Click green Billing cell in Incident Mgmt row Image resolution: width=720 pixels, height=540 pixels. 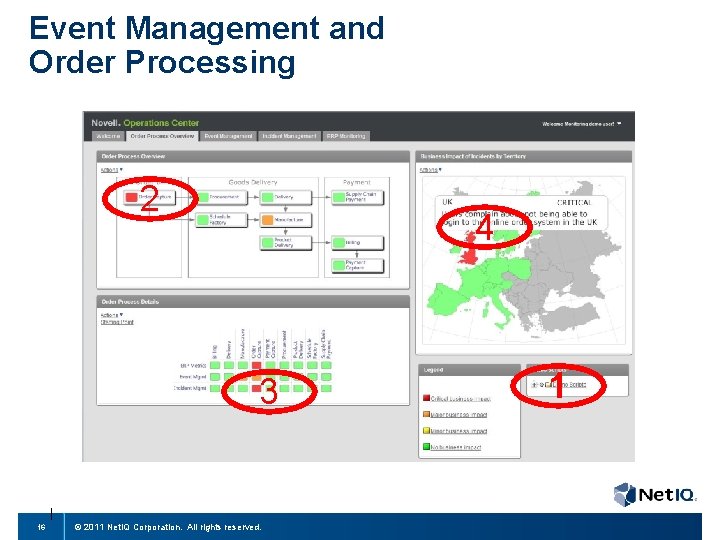[215, 388]
